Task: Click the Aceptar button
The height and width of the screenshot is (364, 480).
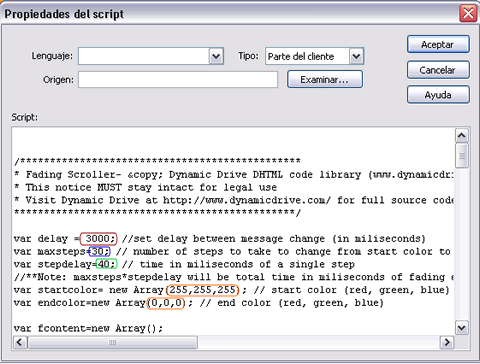Action: pos(438,44)
